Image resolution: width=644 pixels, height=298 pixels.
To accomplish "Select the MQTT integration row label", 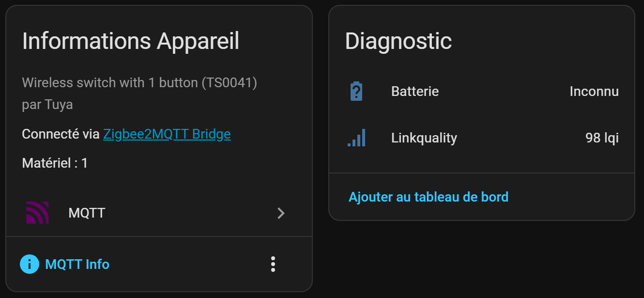I will tap(87, 213).
